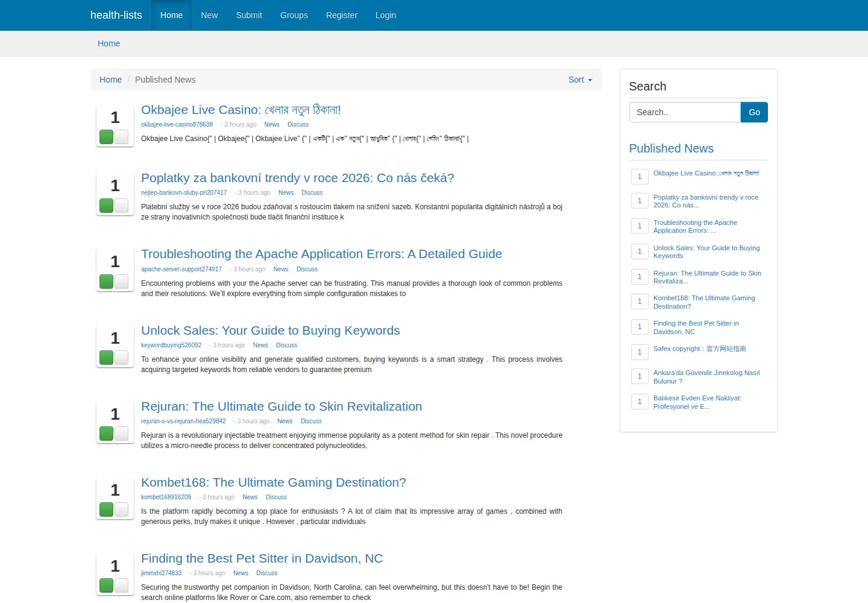The image size is (868, 603).
Task: Upvote the Troubleshooting the Apache post
Action: point(107,282)
